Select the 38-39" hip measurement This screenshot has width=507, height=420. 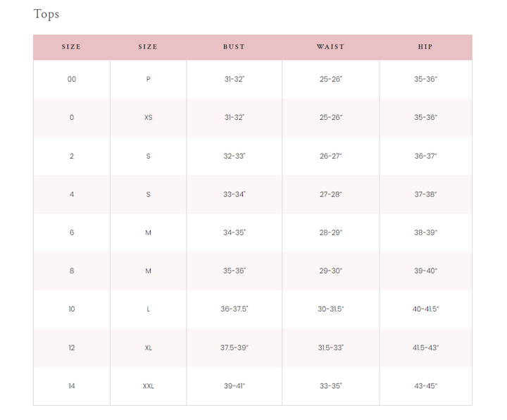425,233
